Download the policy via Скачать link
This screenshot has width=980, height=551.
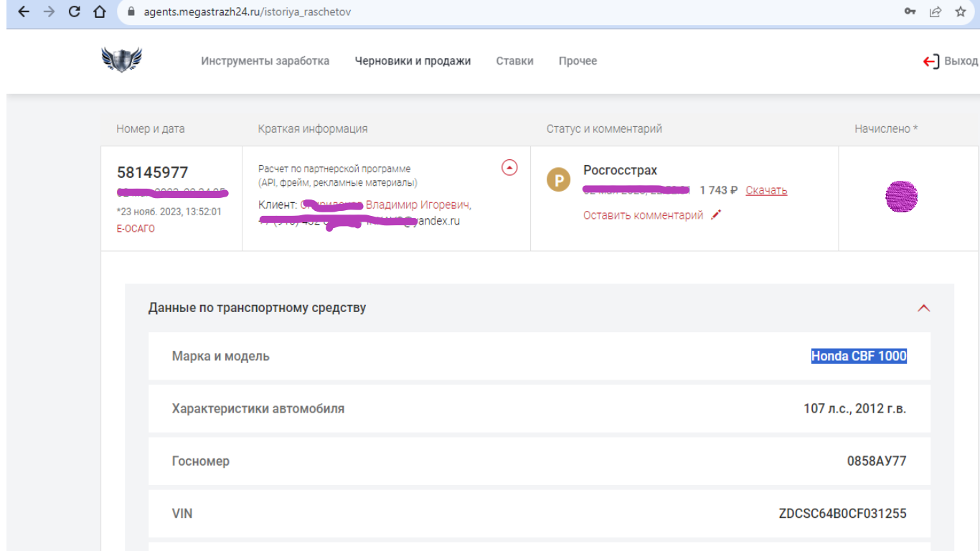[x=766, y=190]
